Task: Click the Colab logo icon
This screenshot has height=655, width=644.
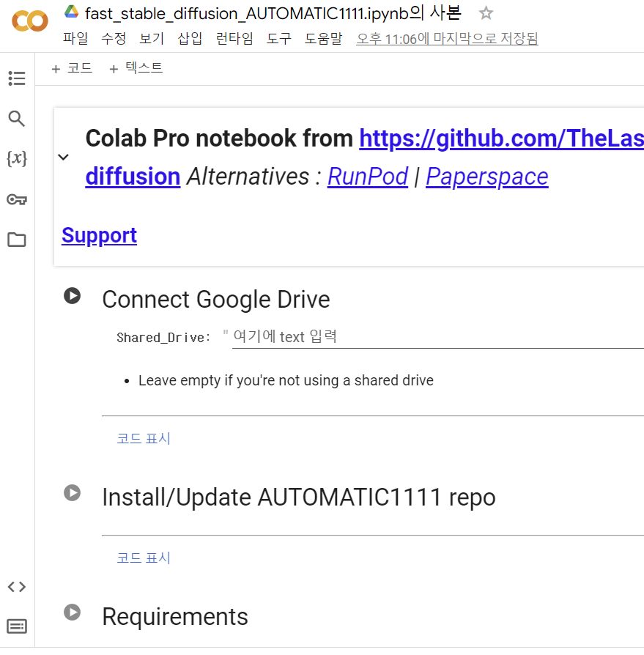Action: pyautogui.click(x=29, y=21)
